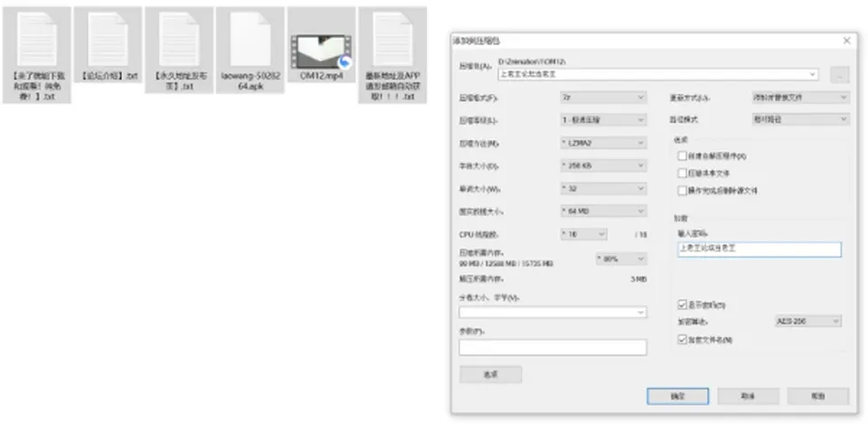This screenshot has width=868, height=424.
Task: Click into the password input field
Action: pyautogui.click(x=759, y=250)
